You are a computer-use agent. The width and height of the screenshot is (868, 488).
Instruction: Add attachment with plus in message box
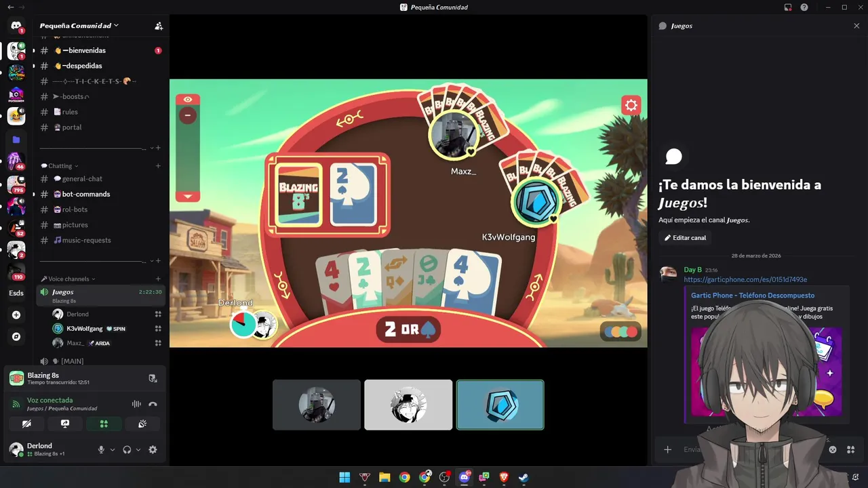[x=667, y=449]
